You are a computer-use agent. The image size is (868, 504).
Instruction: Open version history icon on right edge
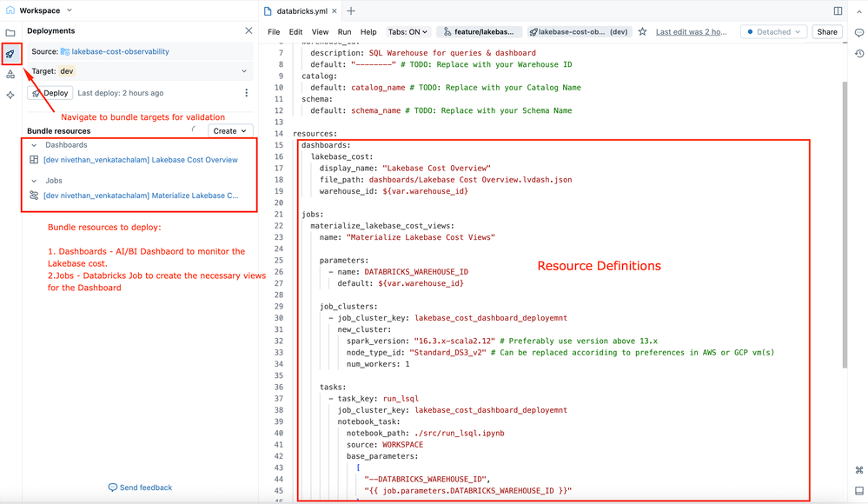[x=858, y=54]
